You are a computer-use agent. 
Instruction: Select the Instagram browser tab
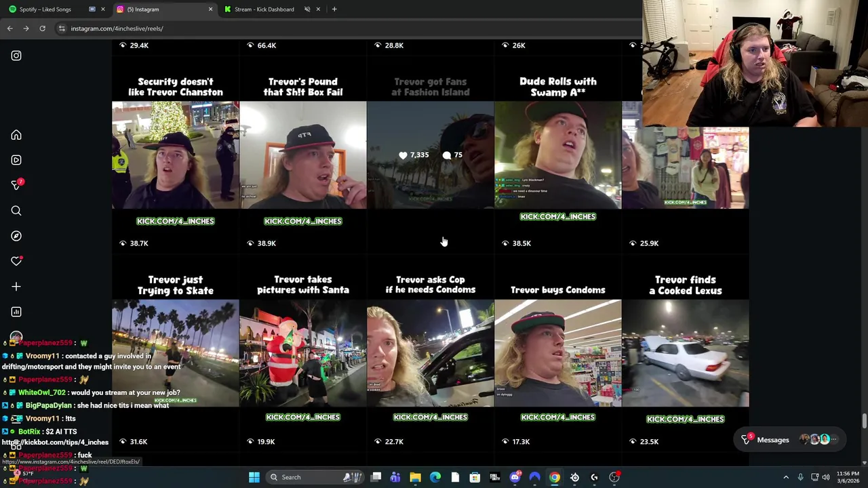[163, 9]
